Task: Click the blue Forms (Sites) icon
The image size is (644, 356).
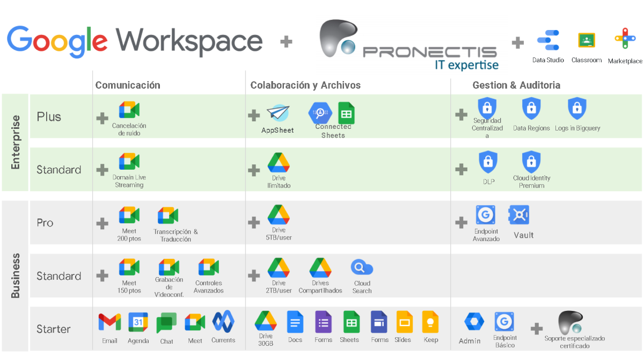Action: click(x=379, y=322)
